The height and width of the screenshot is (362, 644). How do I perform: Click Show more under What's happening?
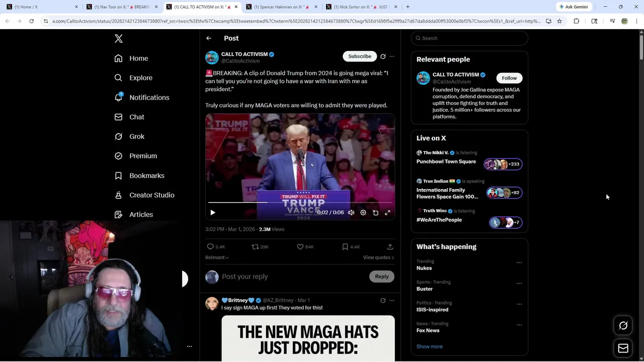click(430, 346)
